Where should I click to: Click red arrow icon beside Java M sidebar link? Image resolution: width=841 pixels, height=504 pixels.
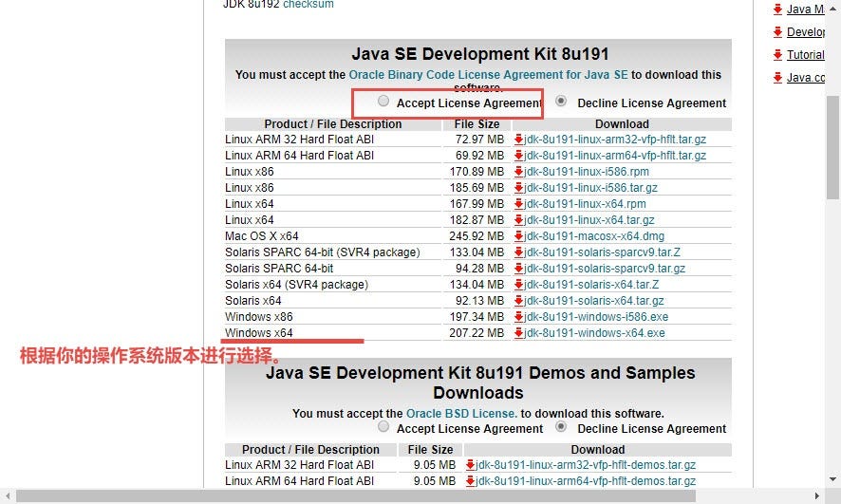(777, 9)
